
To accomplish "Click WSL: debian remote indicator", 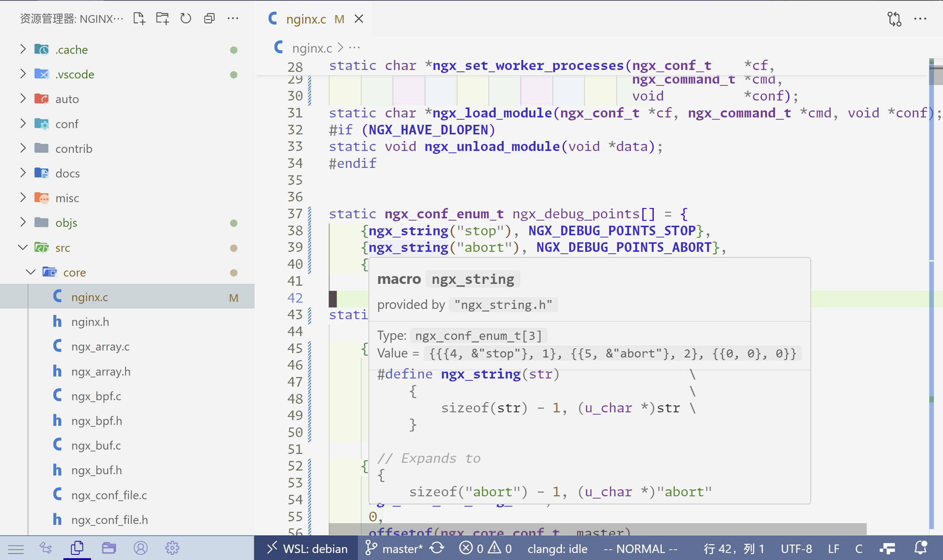I will coord(306,548).
